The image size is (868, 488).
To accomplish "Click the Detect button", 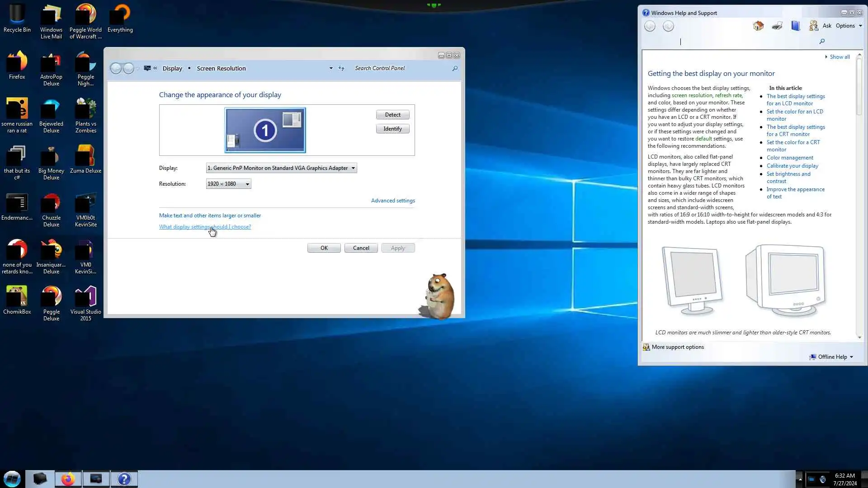I will (x=392, y=115).
